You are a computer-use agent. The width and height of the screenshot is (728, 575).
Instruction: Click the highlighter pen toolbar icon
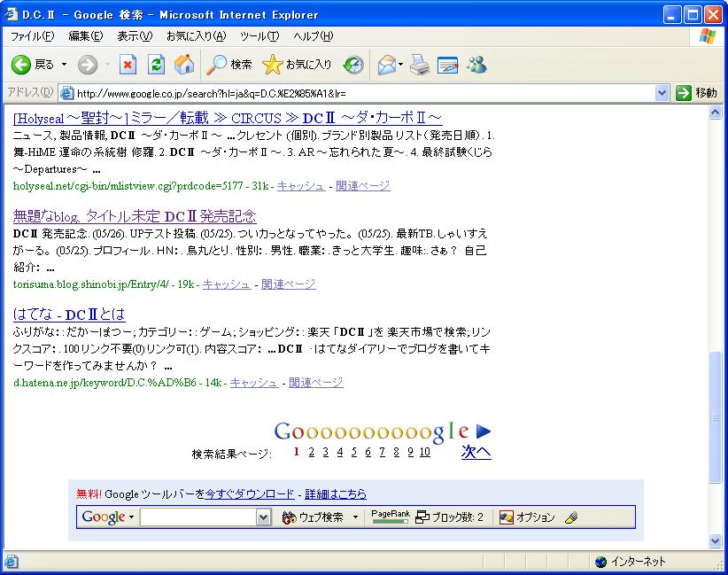coord(571,517)
